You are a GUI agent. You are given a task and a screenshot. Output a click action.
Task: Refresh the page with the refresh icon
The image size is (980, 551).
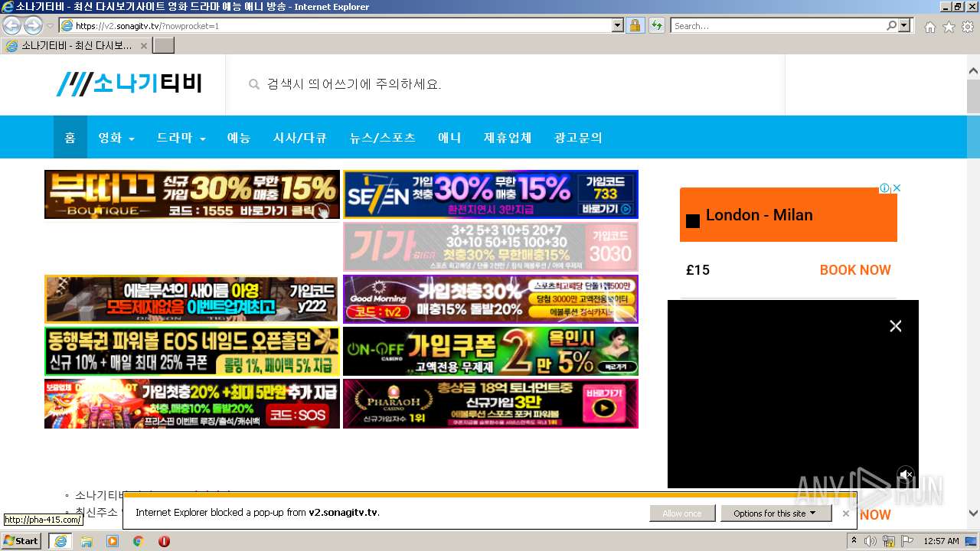click(x=656, y=25)
